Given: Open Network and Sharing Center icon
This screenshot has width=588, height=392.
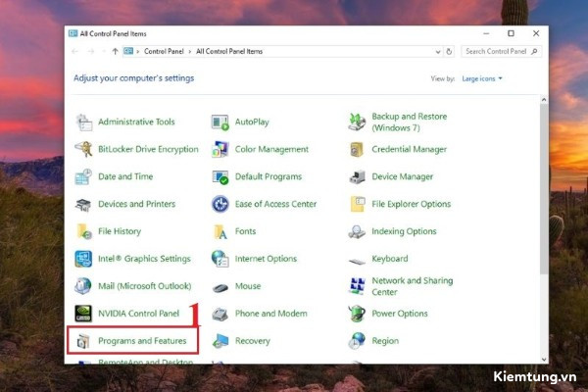Looking at the screenshot, I should (357, 286).
